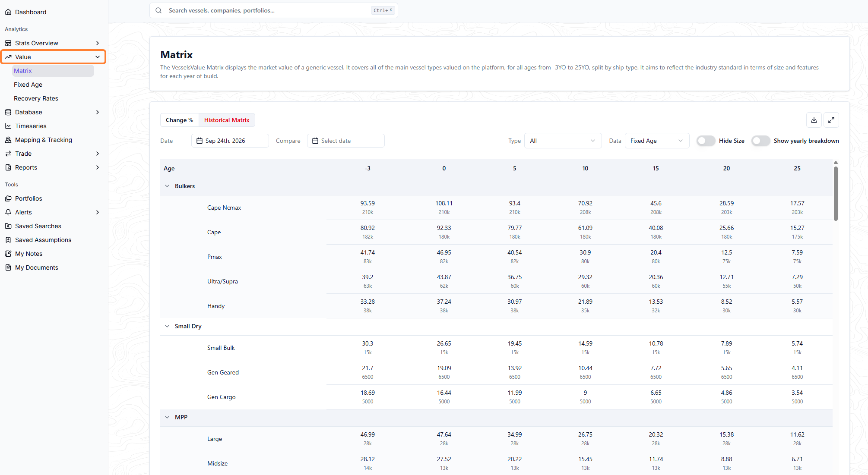Image resolution: width=868 pixels, height=475 pixels.
Task: Click the Cape Ncmax row label
Action: click(224, 208)
